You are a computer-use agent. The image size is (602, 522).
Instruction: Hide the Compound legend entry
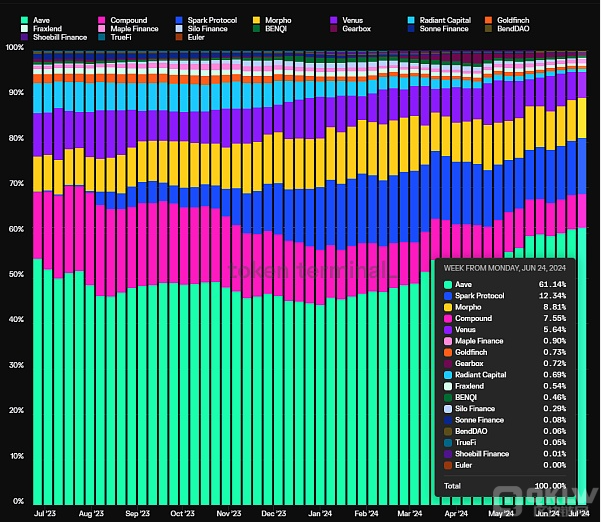tap(123, 20)
